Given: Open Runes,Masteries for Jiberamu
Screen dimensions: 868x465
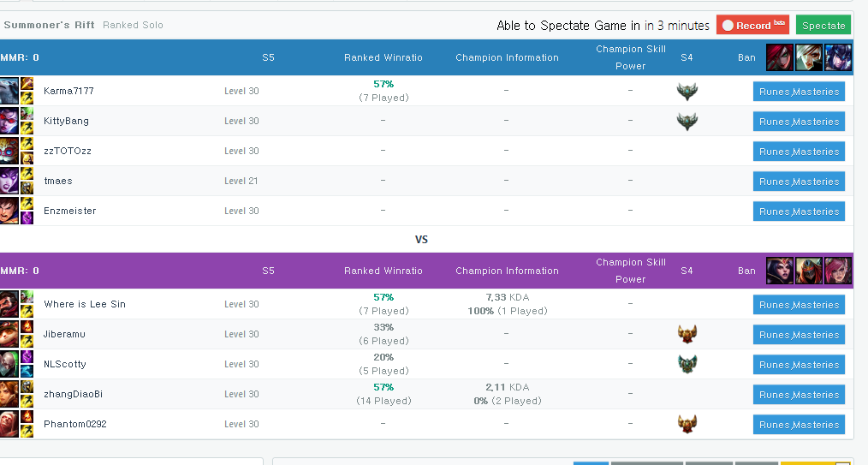Looking at the screenshot, I should pyautogui.click(x=799, y=334).
